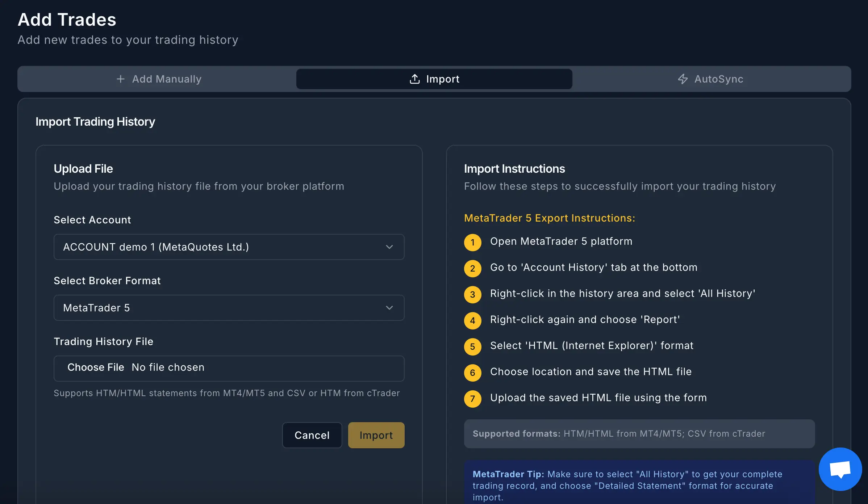The width and height of the screenshot is (868, 504).
Task: Click 'Supports HTM/HTML statements' helper text
Action: click(227, 393)
